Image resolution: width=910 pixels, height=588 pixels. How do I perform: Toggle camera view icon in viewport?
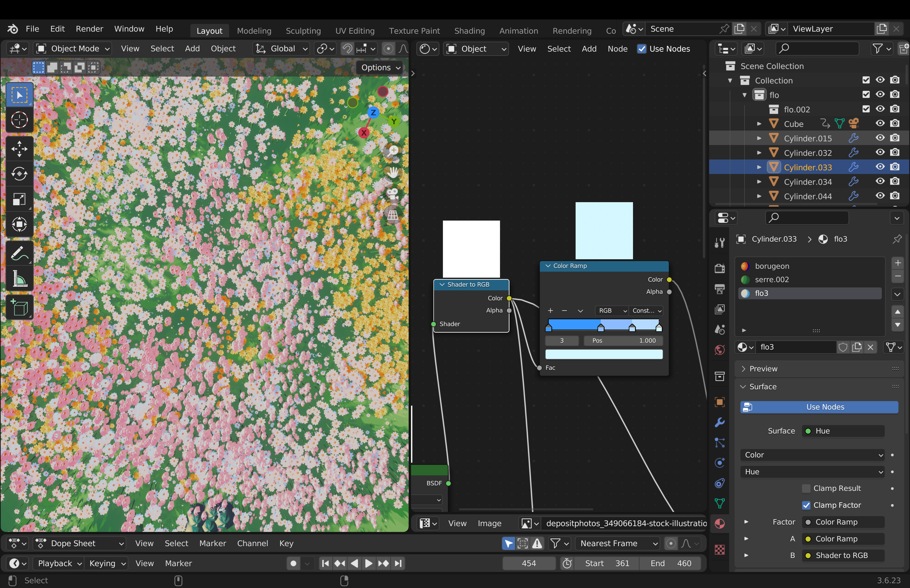pyautogui.click(x=392, y=193)
